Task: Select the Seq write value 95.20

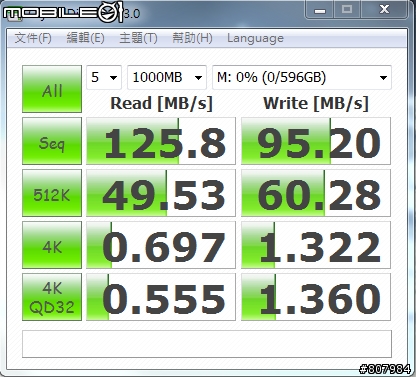Action: pos(316,141)
